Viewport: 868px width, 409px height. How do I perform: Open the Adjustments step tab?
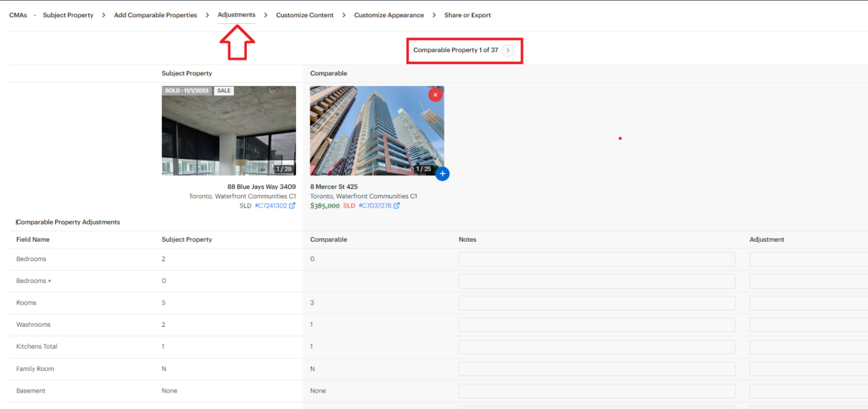coord(236,15)
